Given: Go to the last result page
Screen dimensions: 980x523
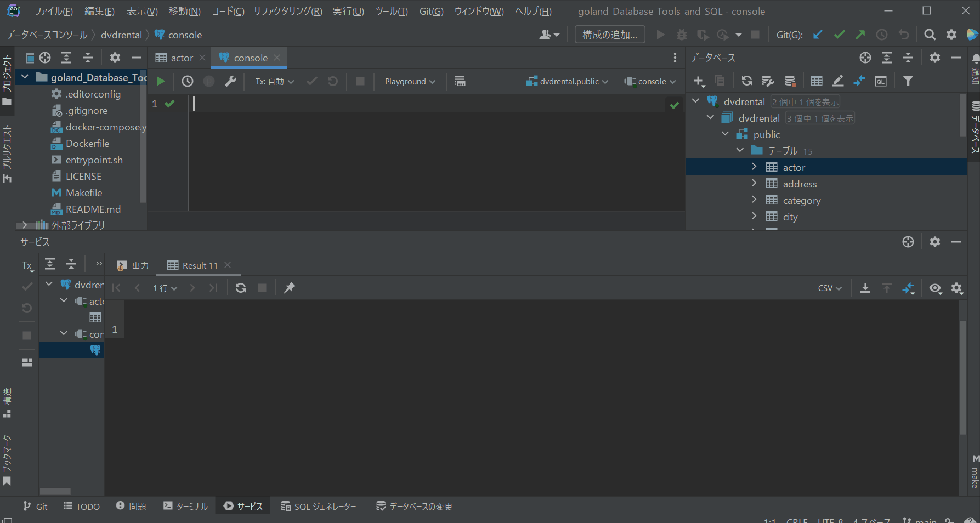Looking at the screenshot, I should 213,288.
